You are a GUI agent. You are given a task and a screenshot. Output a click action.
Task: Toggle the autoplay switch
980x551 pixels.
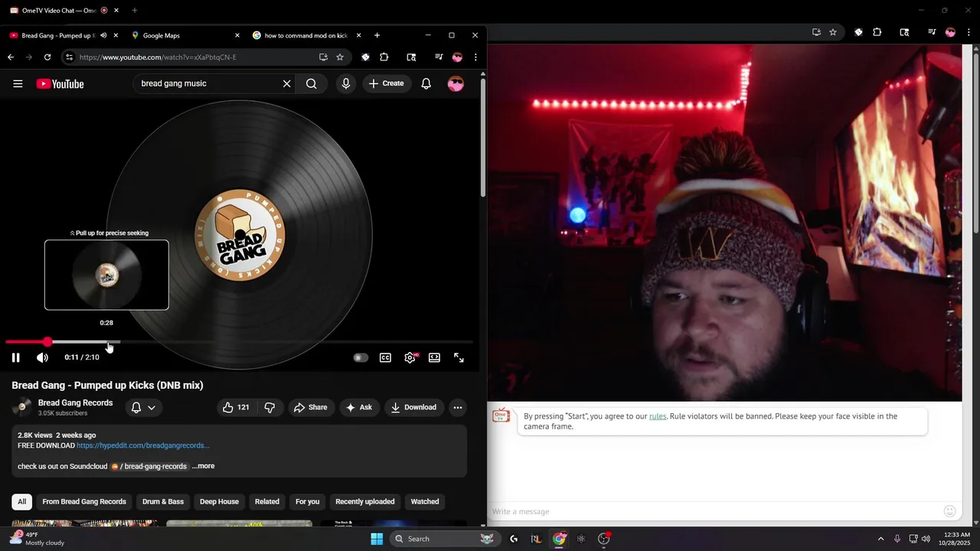[x=361, y=357]
